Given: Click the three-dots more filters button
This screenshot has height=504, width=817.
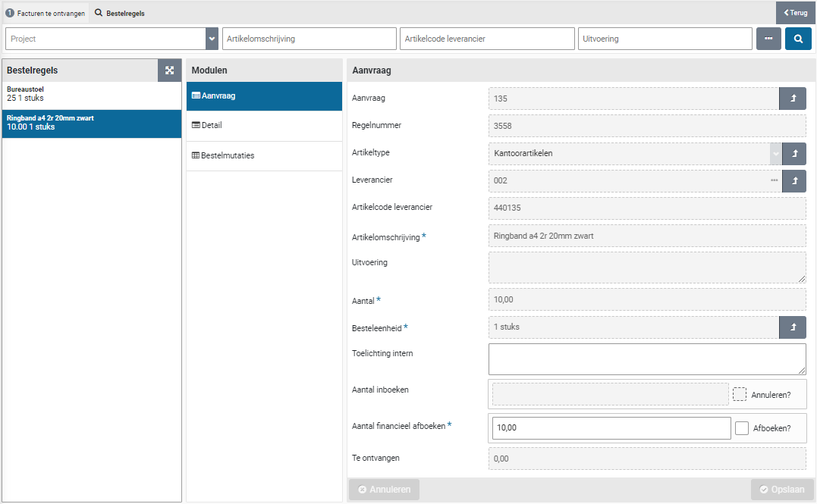Looking at the screenshot, I should (768, 39).
